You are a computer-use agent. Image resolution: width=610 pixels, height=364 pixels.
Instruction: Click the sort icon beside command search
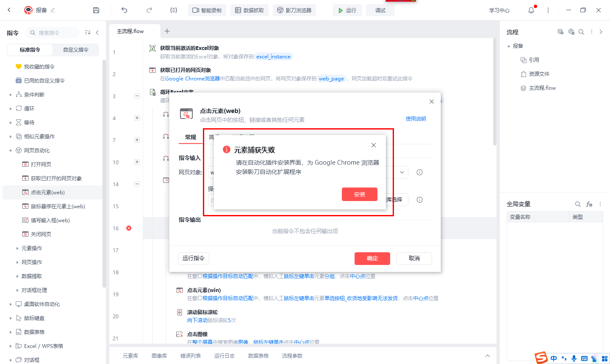click(x=88, y=33)
